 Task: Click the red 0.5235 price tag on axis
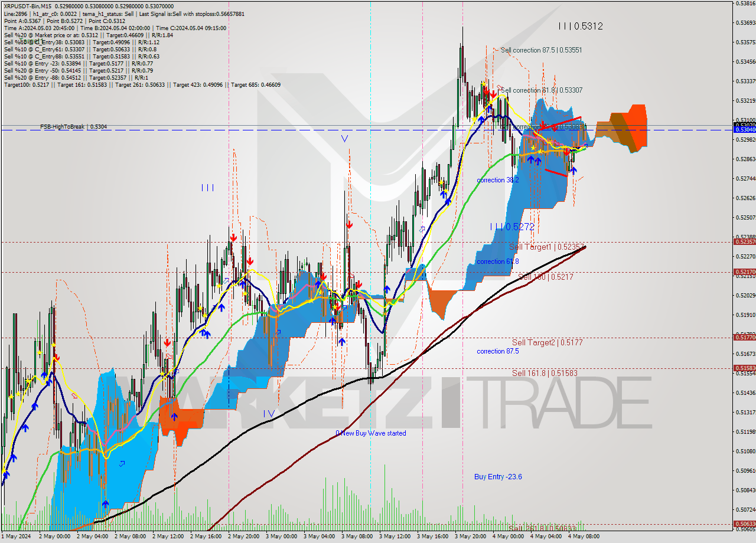(744, 242)
